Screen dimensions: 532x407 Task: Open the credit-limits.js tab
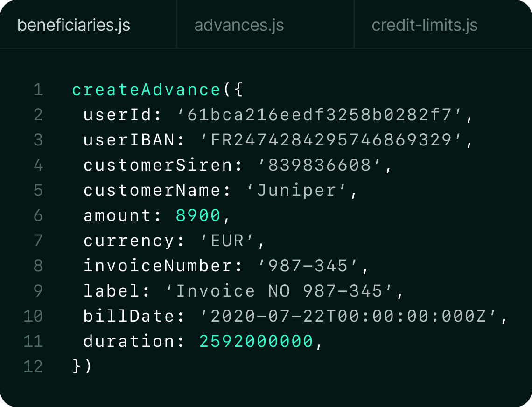(425, 26)
